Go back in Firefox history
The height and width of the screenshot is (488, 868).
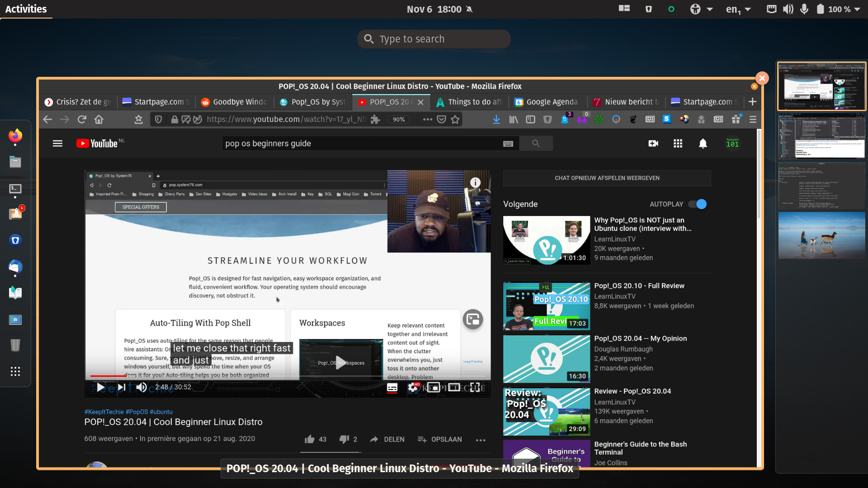[47, 119]
